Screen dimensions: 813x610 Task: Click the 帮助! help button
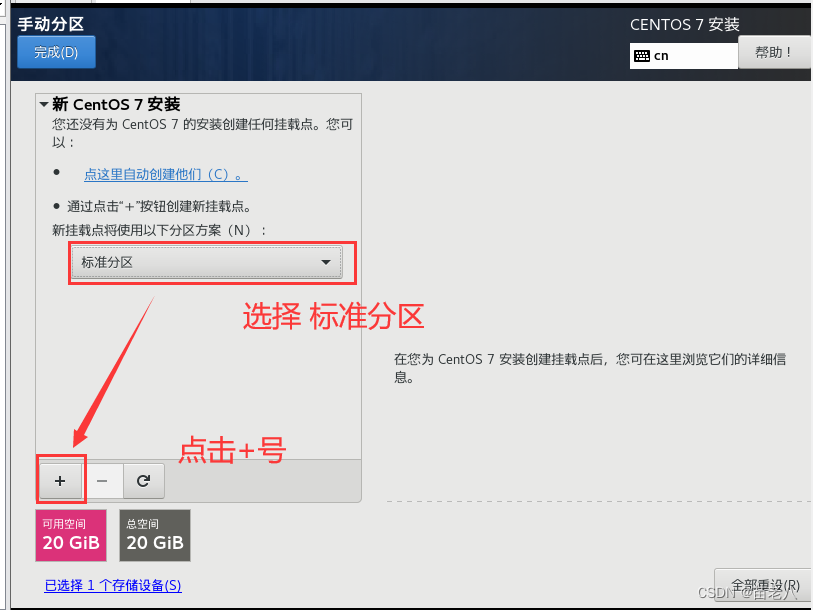(774, 52)
